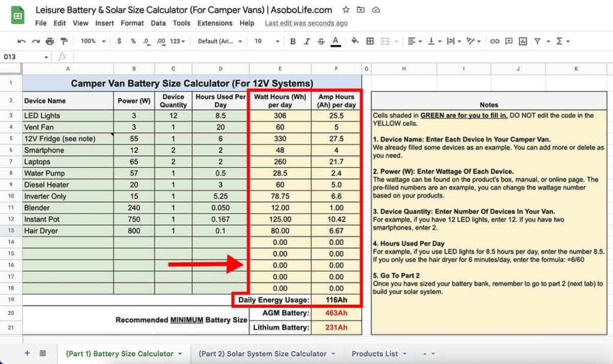
Task: Open vertical align options
Action: pos(433,41)
